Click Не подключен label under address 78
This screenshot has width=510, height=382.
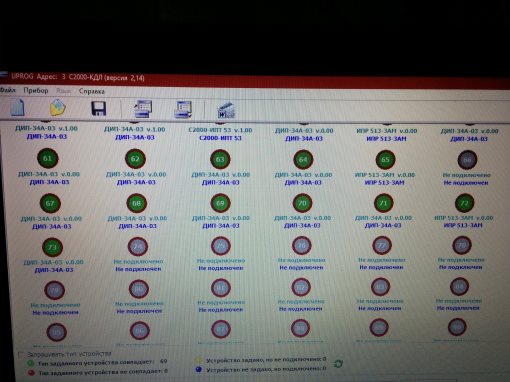click(460, 267)
